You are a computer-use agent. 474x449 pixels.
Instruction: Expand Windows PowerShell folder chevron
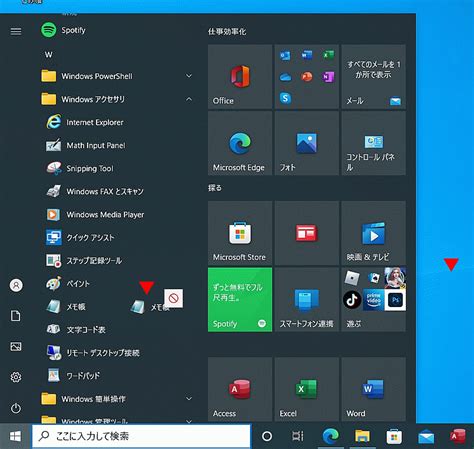pos(189,76)
